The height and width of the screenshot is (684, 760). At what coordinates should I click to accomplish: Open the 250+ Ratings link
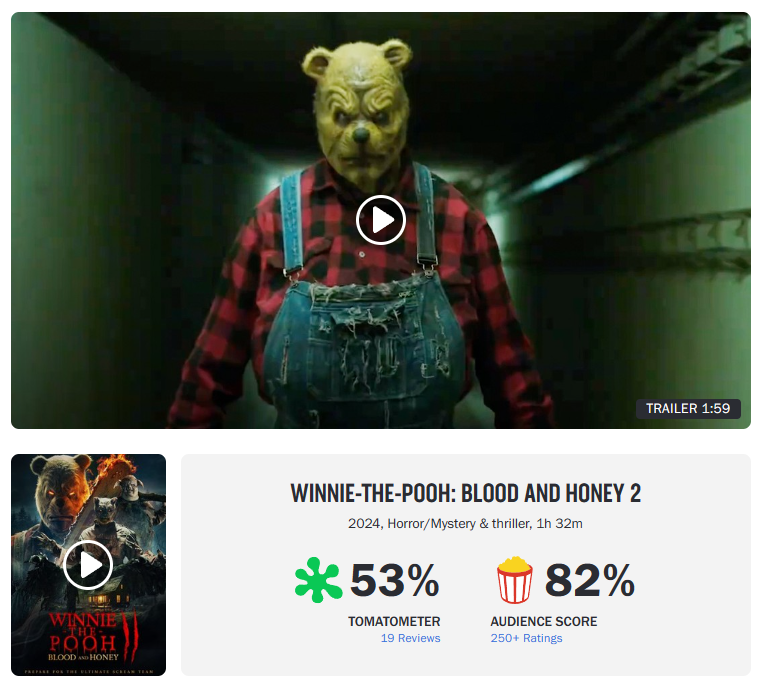coord(526,638)
